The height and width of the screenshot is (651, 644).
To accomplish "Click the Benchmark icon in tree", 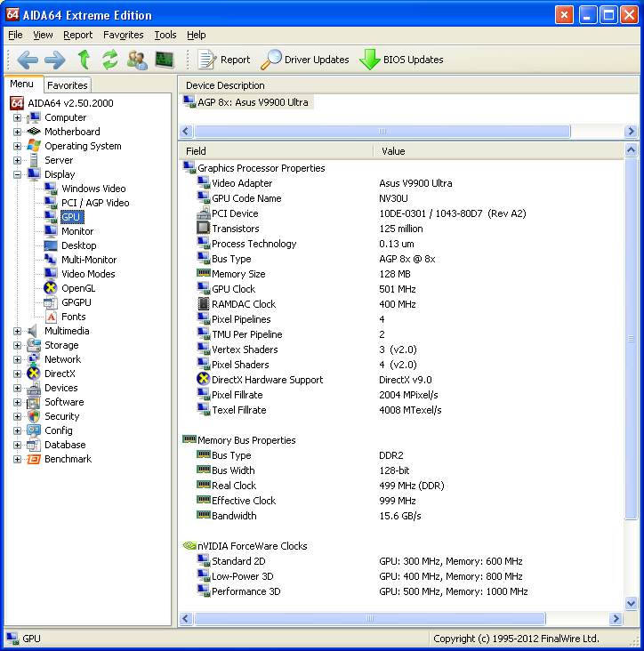I will point(34,459).
